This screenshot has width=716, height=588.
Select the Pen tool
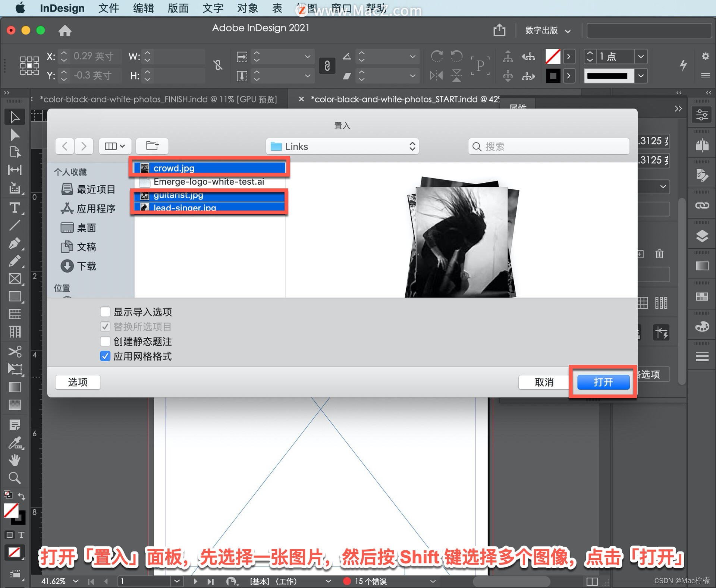tap(15, 243)
